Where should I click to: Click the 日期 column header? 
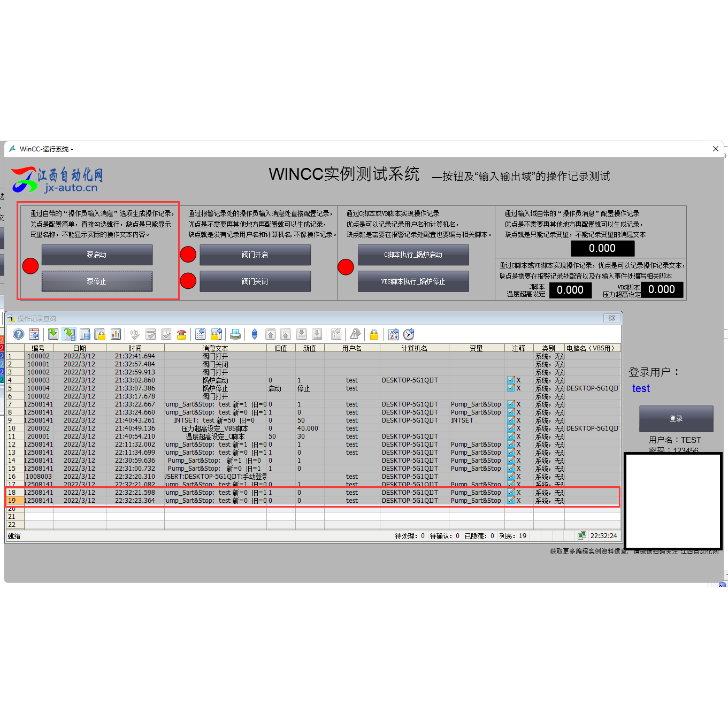[80, 348]
